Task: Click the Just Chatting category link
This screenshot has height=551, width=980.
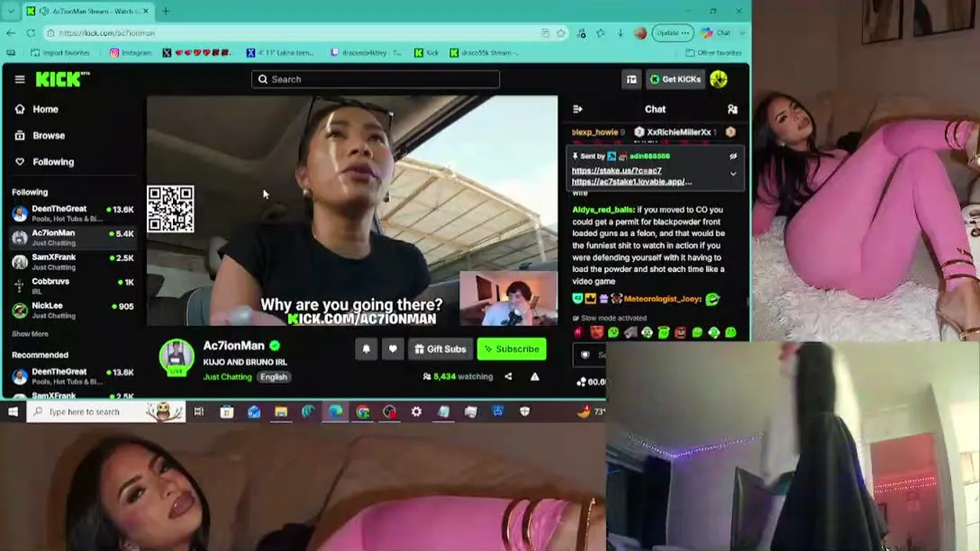Action: tap(227, 377)
